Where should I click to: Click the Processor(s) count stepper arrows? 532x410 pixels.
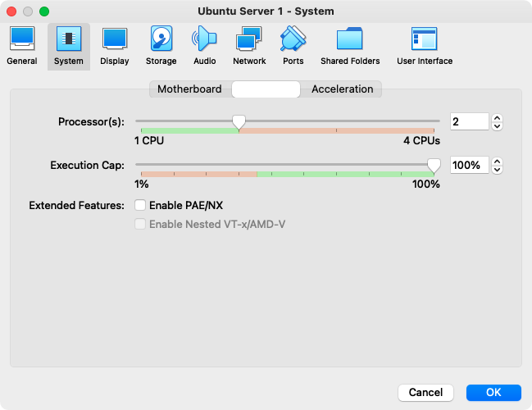[497, 122]
